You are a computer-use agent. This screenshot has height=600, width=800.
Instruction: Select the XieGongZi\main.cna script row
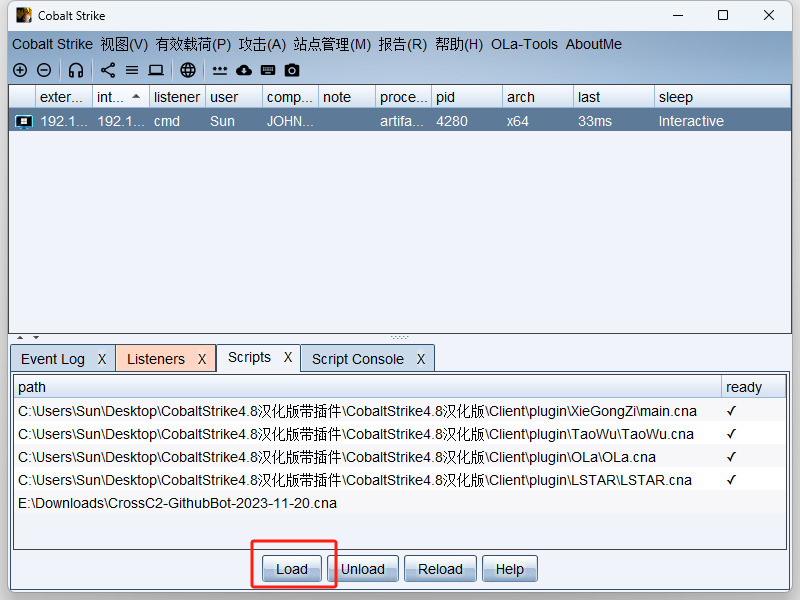(400, 411)
